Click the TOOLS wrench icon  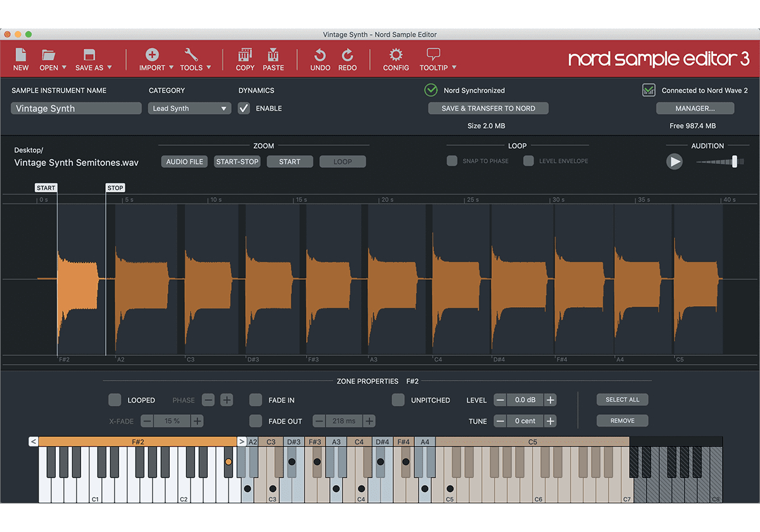tap(191, 54)
